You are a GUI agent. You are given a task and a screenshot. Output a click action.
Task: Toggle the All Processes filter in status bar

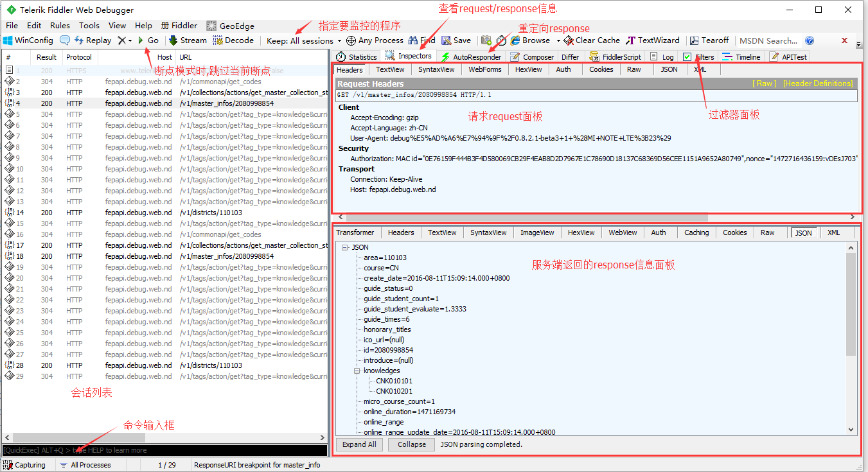(x=85, y=465)
